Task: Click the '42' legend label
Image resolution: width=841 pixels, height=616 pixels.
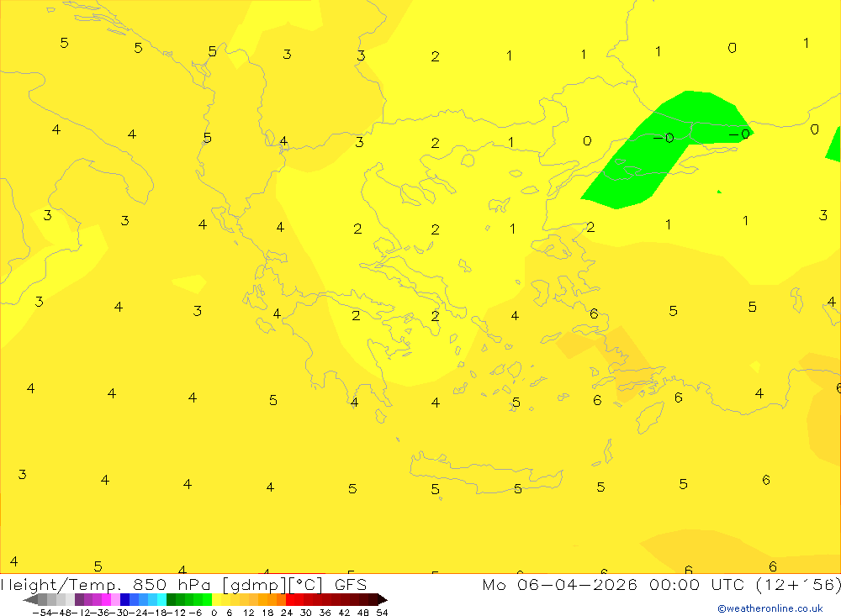Action: [344, 613]
